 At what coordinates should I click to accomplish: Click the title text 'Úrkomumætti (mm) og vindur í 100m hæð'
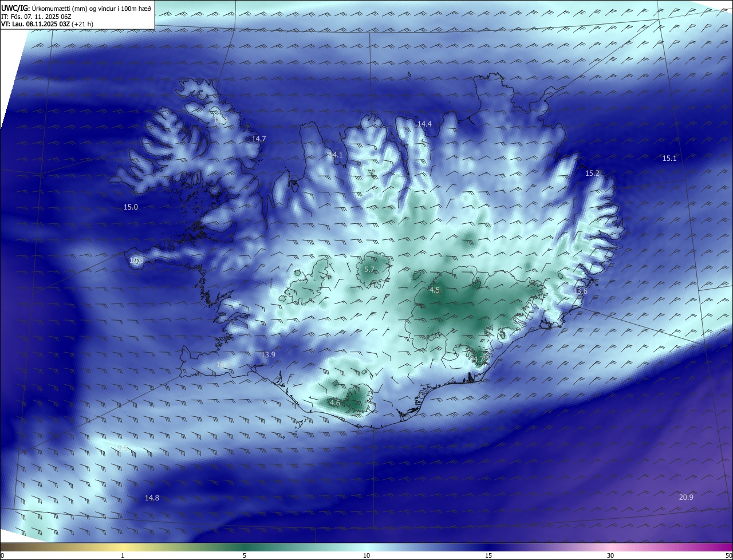click(x=92, y=9)
